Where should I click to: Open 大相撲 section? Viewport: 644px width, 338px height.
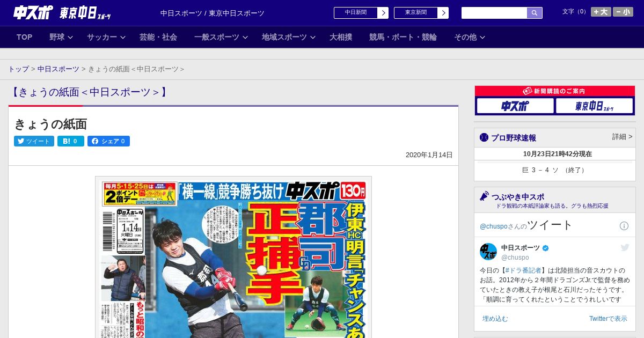(x=341, y=37)
